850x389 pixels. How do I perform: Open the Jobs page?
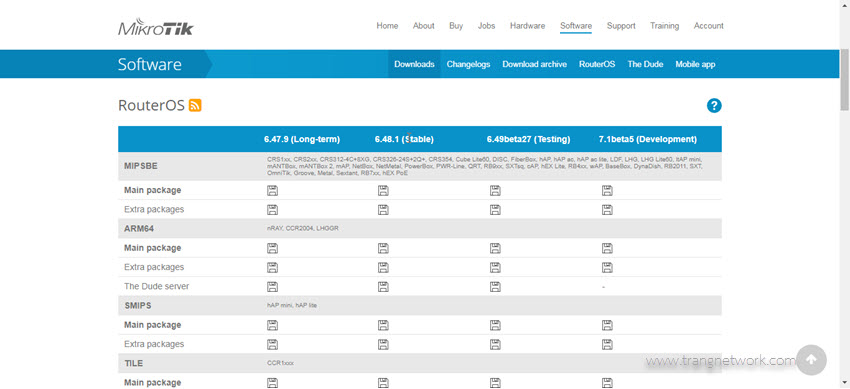tap(486, 25)
